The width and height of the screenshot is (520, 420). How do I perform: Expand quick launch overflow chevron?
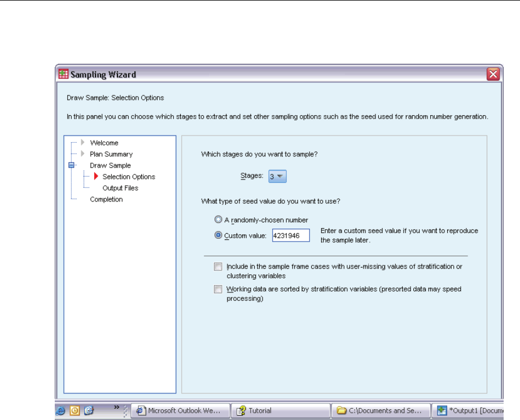tap(116, 407)
